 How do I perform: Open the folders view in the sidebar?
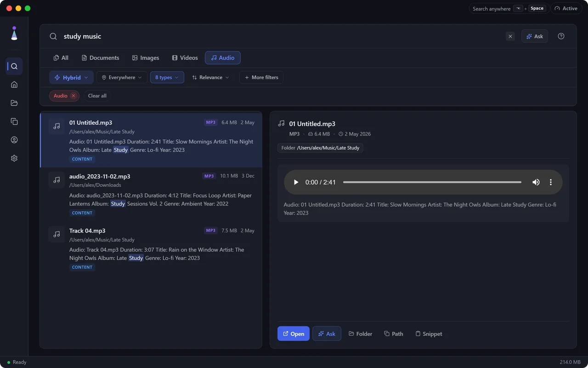[x=14, y=103]
